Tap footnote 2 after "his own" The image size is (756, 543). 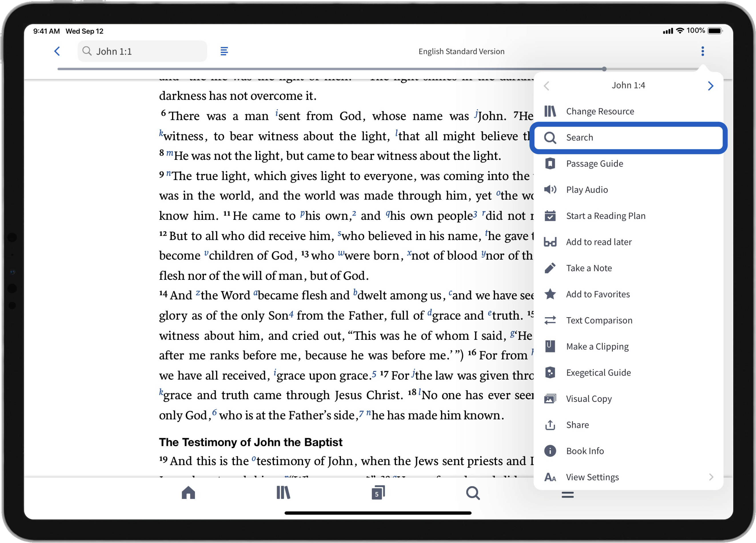pos(354,213)
